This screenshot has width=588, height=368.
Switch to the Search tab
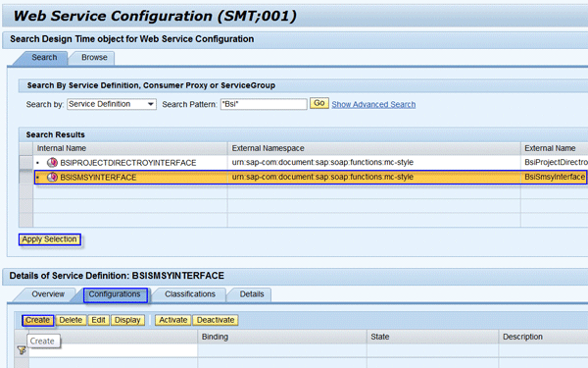[44, 58]
